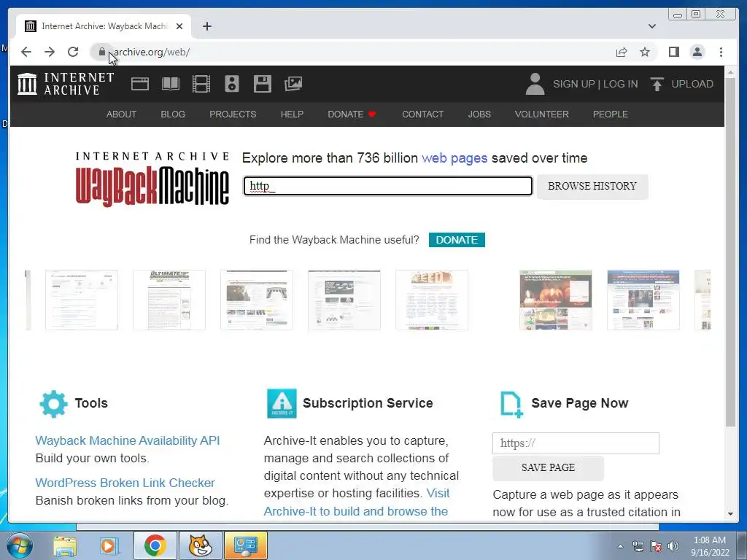Screen dimensions: 747x560
Task: Open File Explorer from taskbar
Action: (65, 545)
